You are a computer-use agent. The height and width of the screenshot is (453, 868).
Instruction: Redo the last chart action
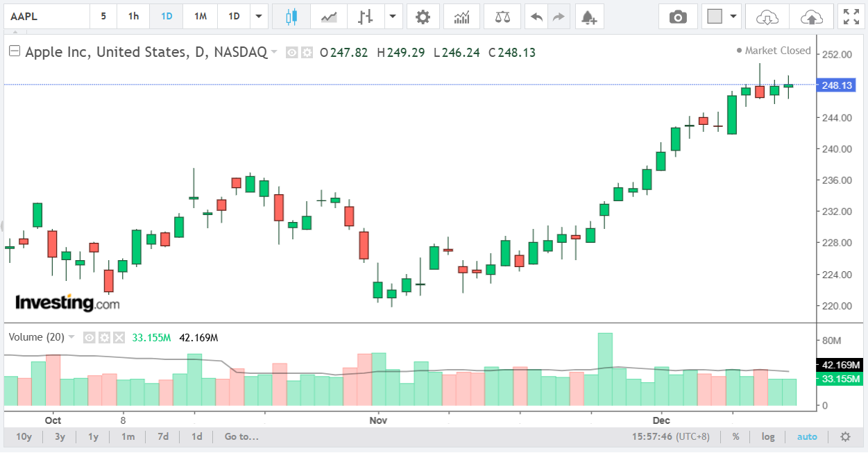pos(559,17)
